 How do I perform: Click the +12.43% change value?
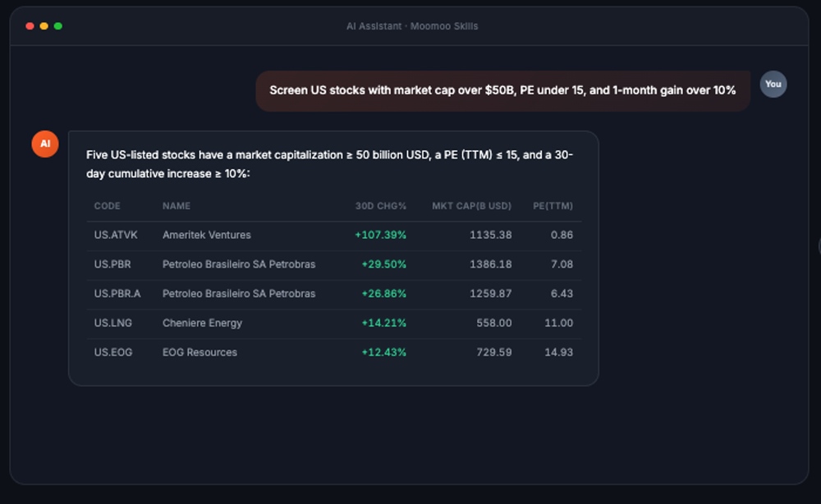383,352
